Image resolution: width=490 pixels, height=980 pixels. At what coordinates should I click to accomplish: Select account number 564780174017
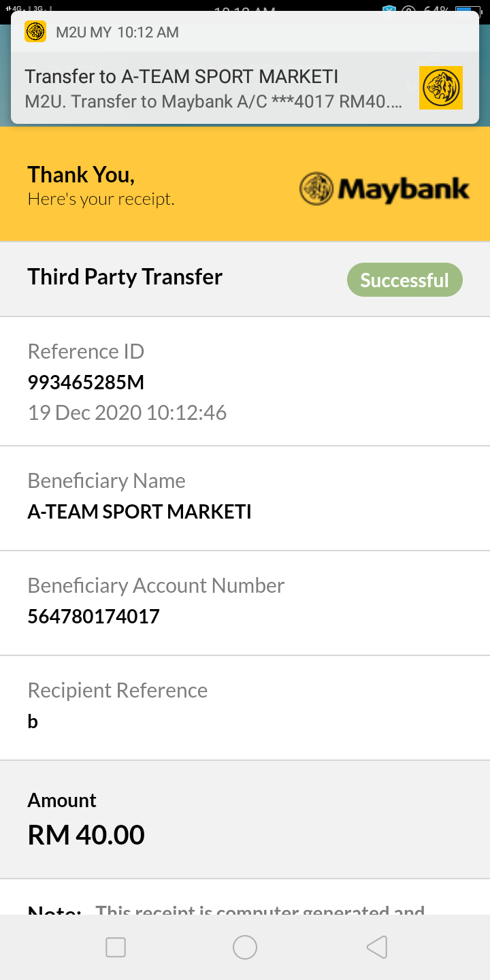coord(93,617)
